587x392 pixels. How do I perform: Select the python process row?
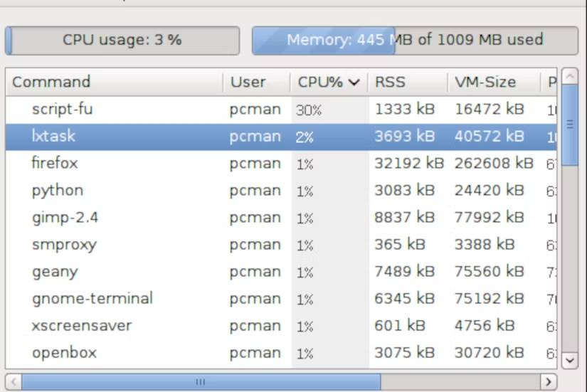[281, 191]
